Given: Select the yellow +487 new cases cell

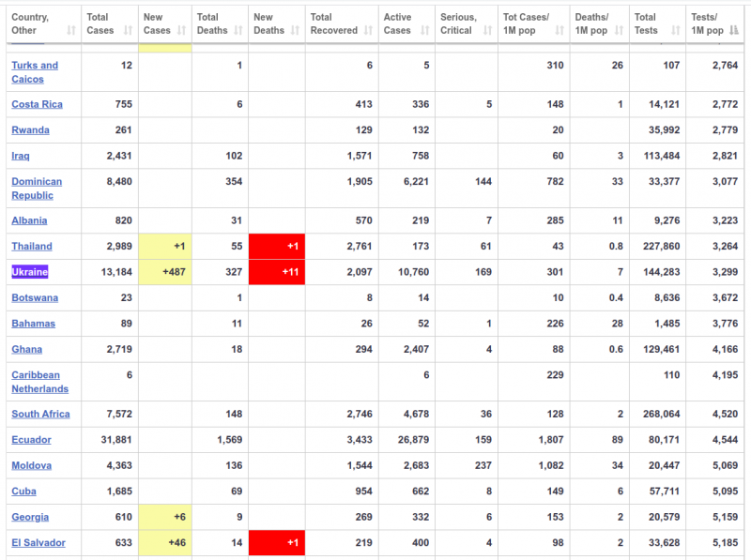Looking at the screenshot, I should point(164,272).
